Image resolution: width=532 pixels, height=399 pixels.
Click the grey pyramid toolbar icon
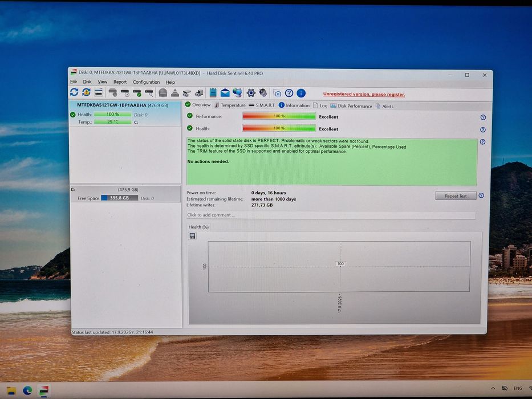point(174,92)
